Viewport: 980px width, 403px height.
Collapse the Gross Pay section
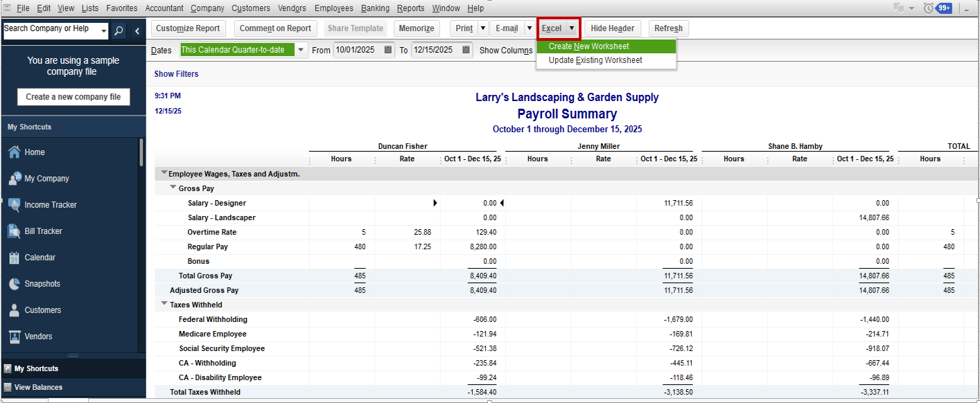pyautogui.click(x=173, y=188)
